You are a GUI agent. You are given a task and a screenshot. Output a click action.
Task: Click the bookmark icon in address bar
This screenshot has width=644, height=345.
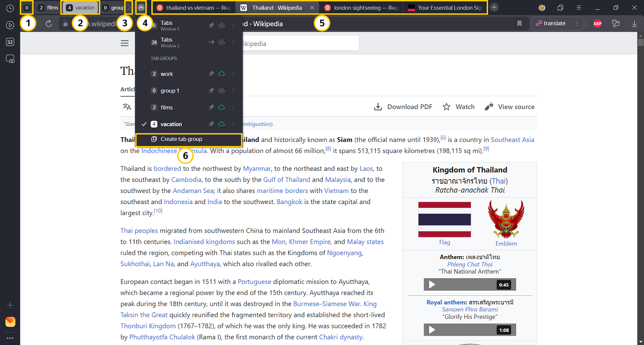click(519, 24)
